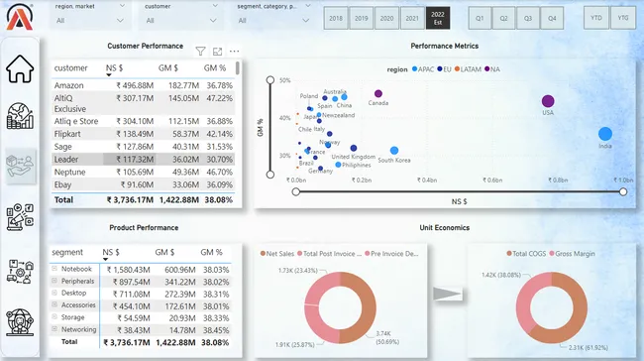
Task: Select the 2020 year button
Action: 386,18
